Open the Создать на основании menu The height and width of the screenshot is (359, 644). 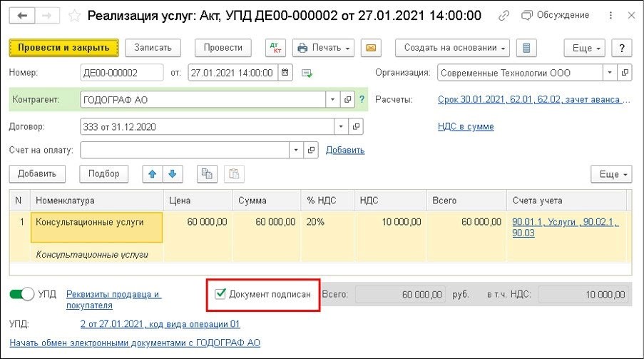pos(452,48)
